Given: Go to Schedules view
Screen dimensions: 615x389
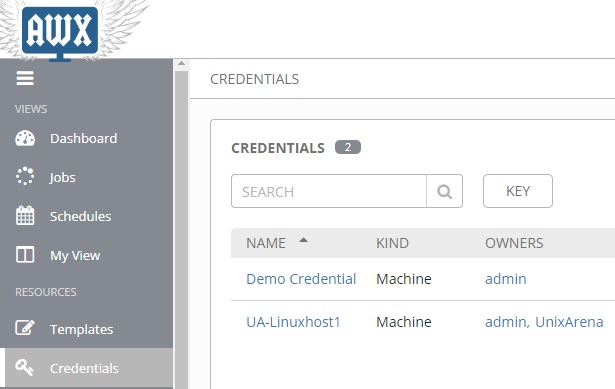Looking at the screenshot, I should point(80,216).
